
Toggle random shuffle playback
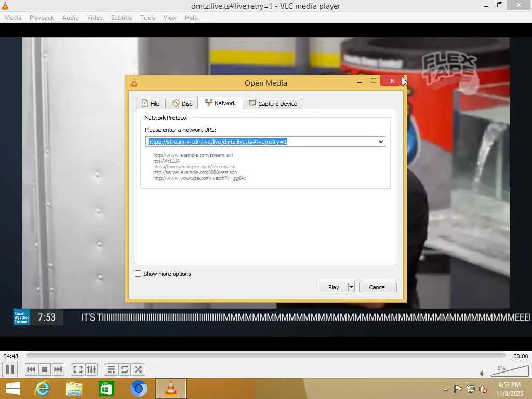click(138, 369)
